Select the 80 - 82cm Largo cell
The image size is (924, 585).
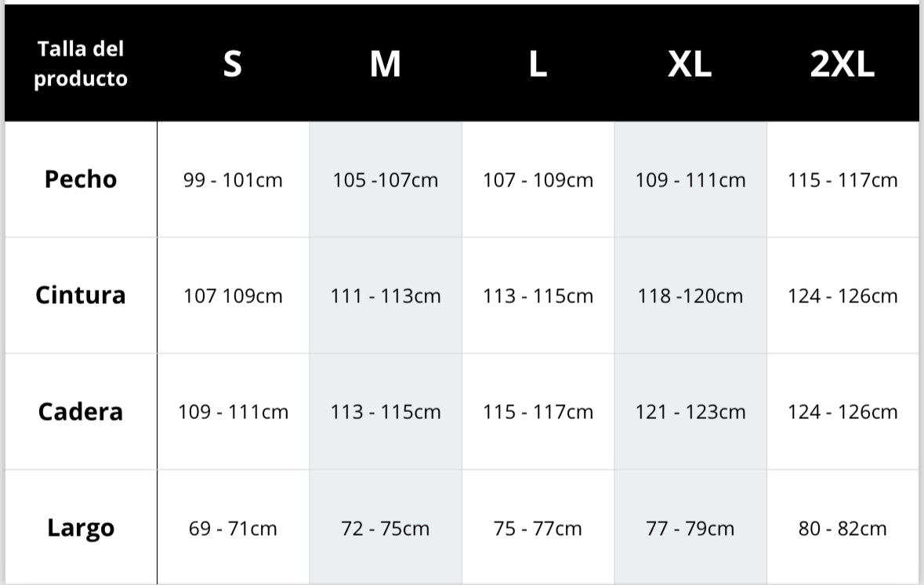[x=842, y=529]
